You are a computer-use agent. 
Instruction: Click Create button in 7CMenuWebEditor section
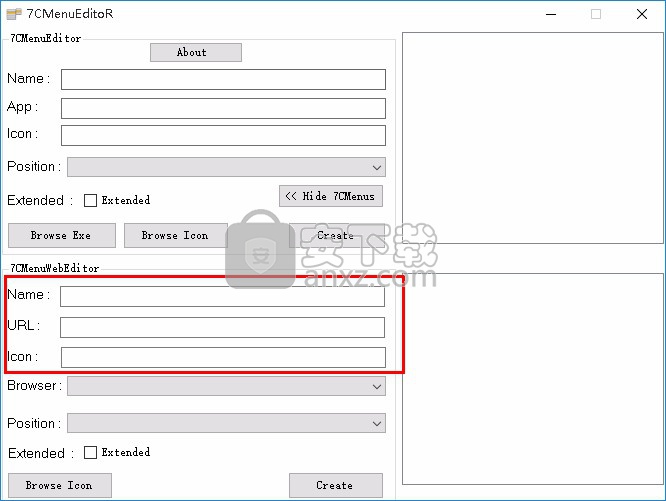coord(336,485)
